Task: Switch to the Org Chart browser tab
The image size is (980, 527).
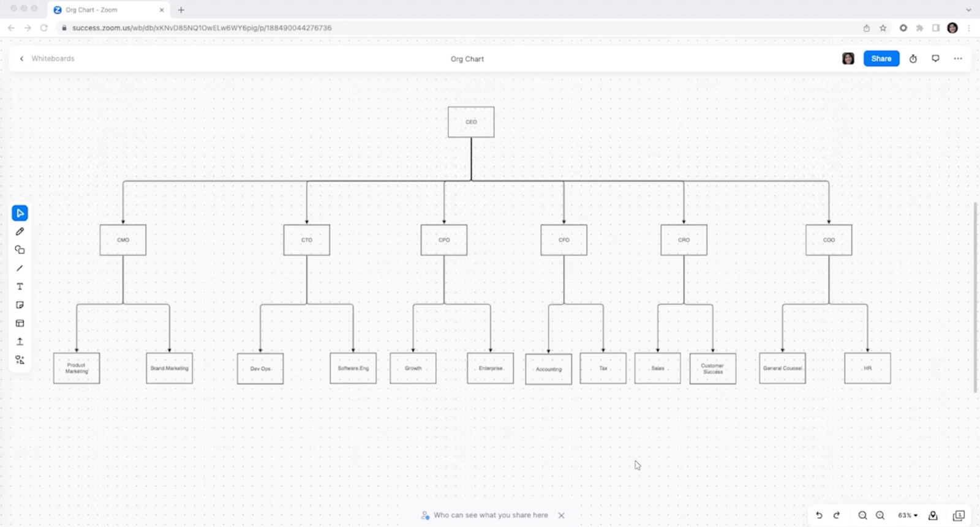Action: click(109, 10)
